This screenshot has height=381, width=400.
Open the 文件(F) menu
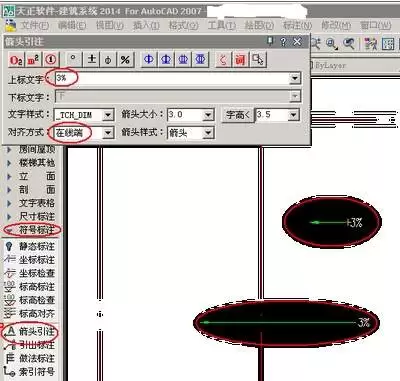click(x=35, y=25)
